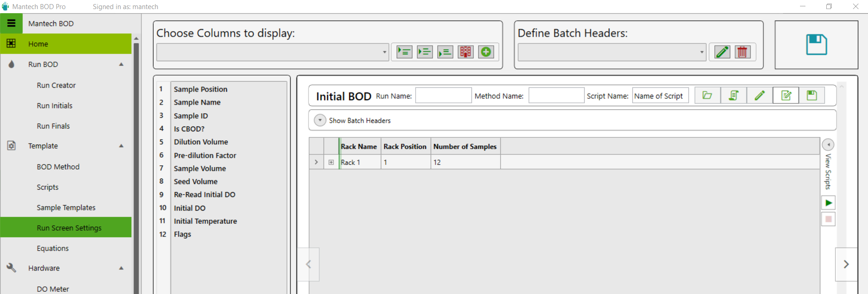Click the green plus add column icon
Image resolution: width=868 pixels, height=294 pixels.
point(486,52)
